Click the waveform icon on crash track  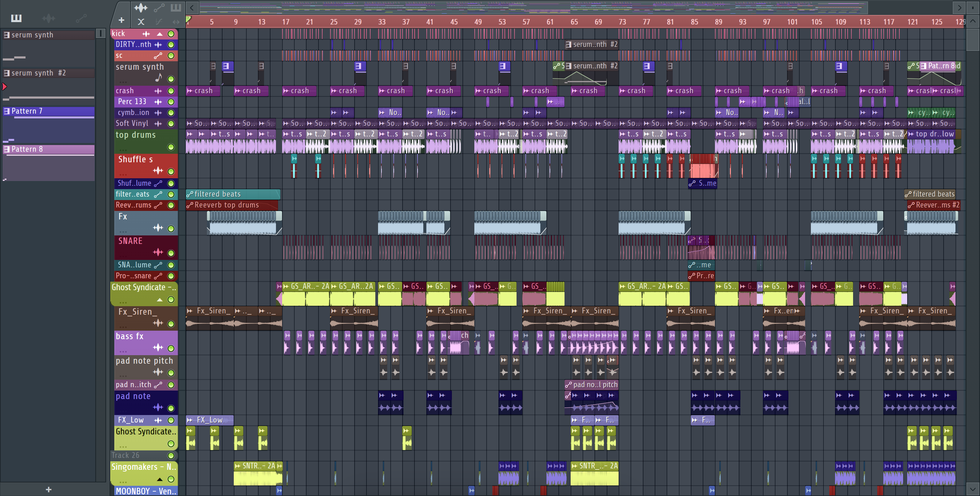pos(158,91)
